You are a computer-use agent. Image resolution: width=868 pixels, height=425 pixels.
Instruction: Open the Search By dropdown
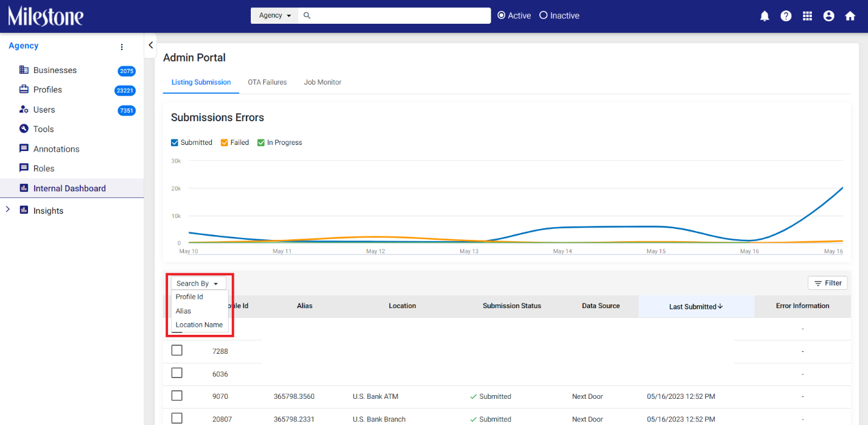click(x=198, y=283)
